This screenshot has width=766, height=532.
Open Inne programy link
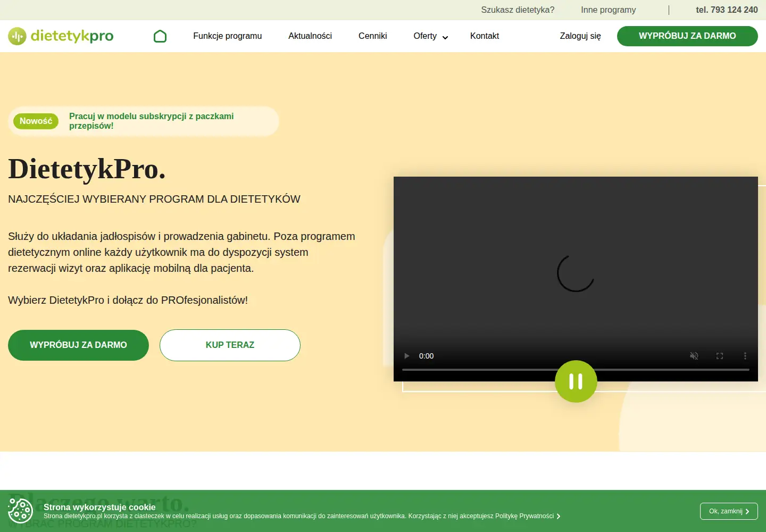pos(609,10)
